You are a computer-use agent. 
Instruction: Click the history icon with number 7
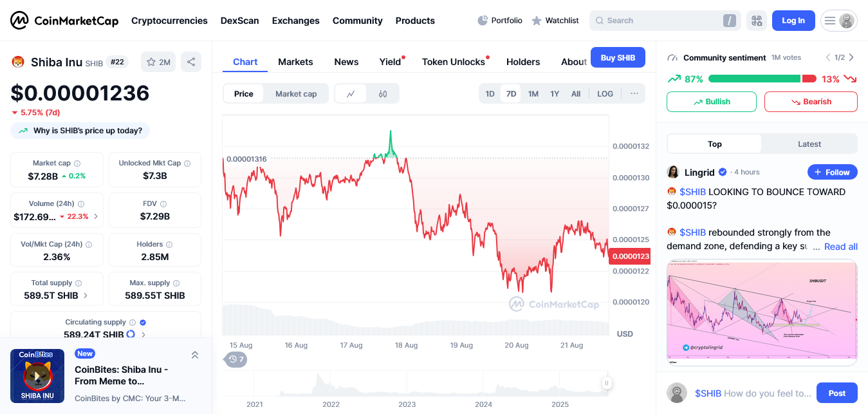[235, 359]
